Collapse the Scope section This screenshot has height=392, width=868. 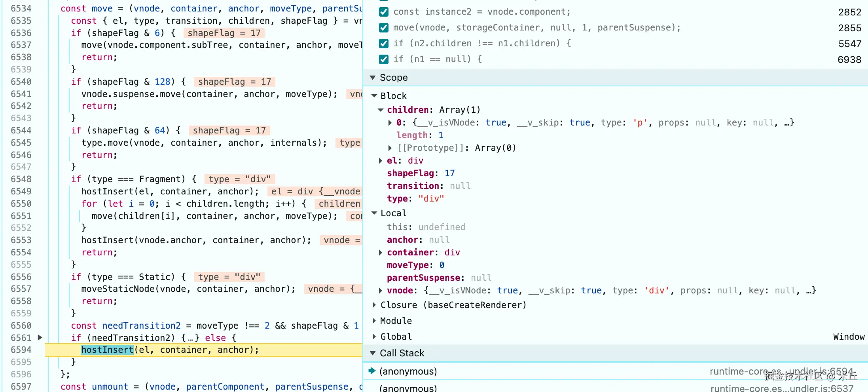[373, 78]
